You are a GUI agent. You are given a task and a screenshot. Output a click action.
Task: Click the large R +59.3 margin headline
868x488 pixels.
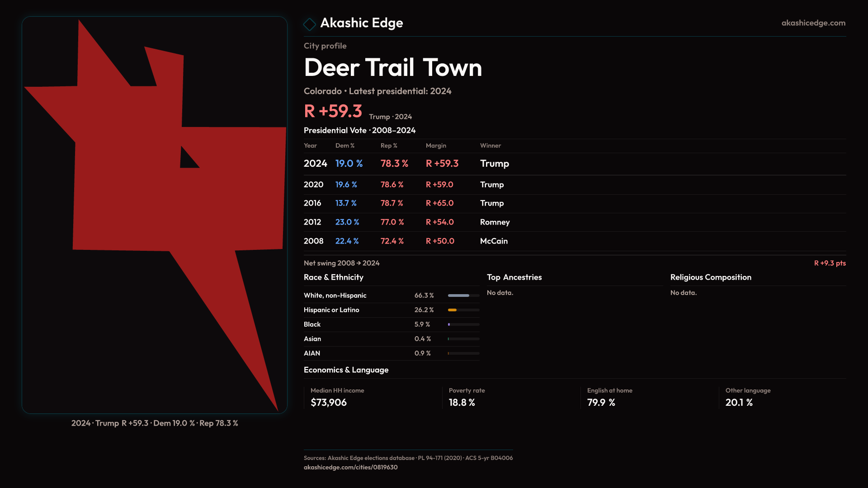click(x=333, y=111)
